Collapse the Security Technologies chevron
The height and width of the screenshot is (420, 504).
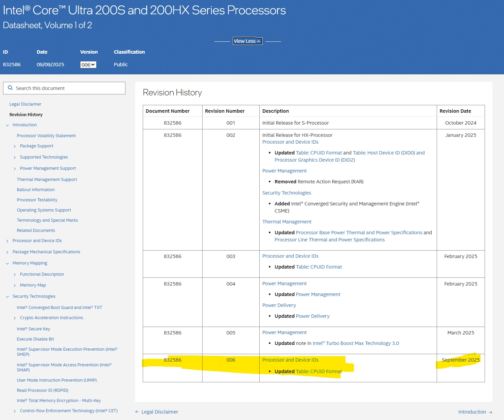pyautogui.click(x=7, y=297)
